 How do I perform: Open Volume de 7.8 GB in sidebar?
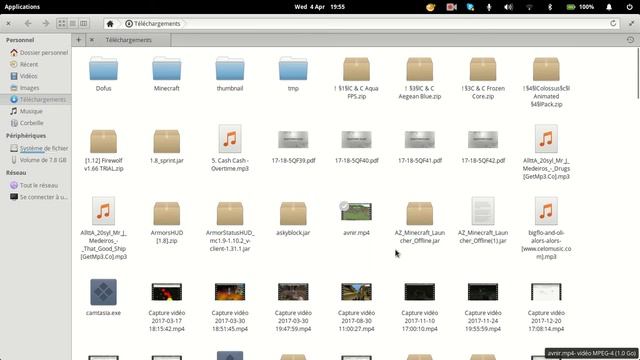(x=38, y=160)
